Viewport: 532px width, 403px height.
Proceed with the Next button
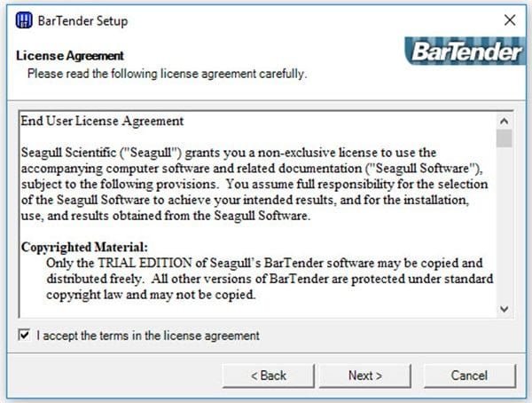pos(365,375)
